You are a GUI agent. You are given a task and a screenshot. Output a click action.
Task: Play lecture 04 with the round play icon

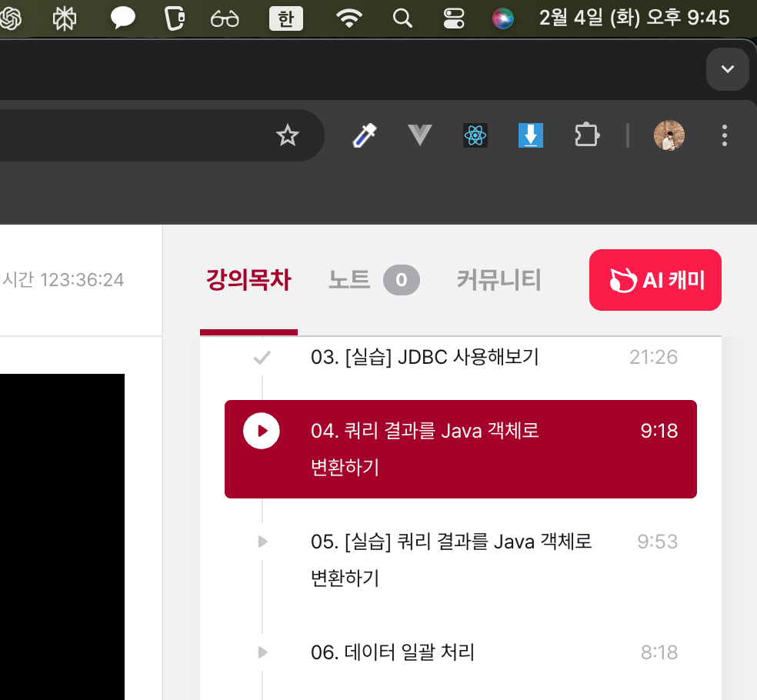tap(262, 431)
